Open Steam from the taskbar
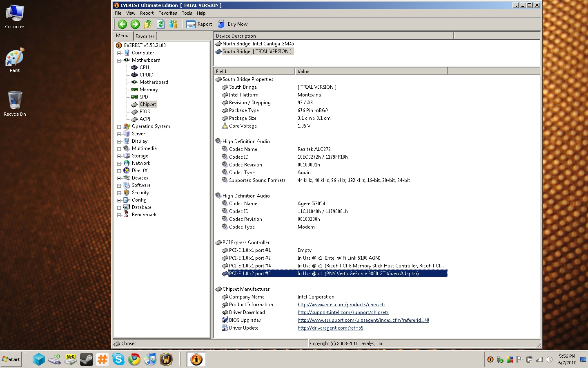588x368 pixels. point(86,359)
